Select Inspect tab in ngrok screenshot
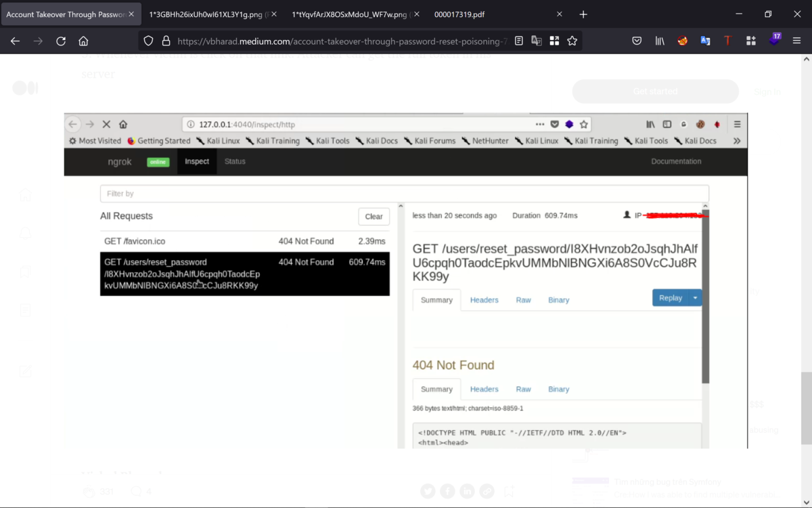 click(197, 161)
